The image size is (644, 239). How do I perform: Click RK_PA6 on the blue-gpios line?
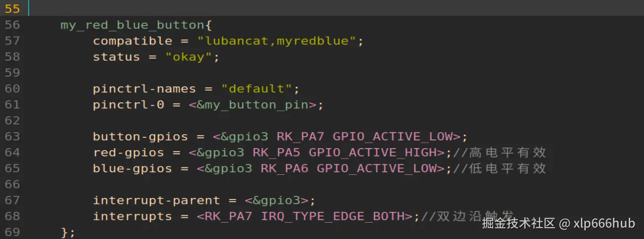(x=285, y=168)
